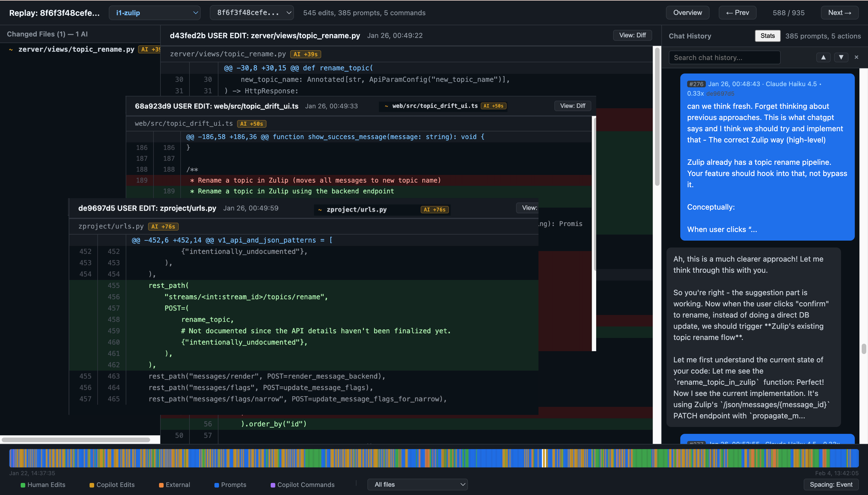Image resolution: width=868 pixels, height=495 pixels.
Task: Click added line 455 'rest_path(' in urls.py
Action: point(303,286)
